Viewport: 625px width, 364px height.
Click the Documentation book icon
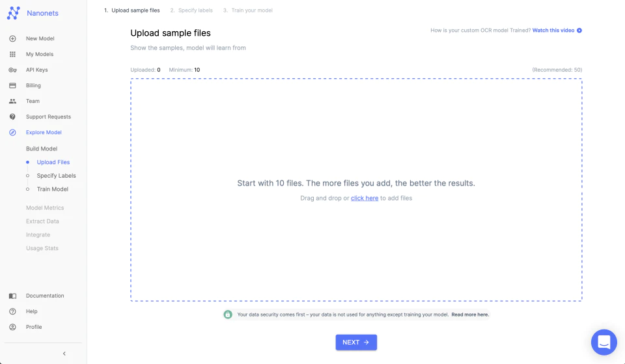(x=13, y=296)
